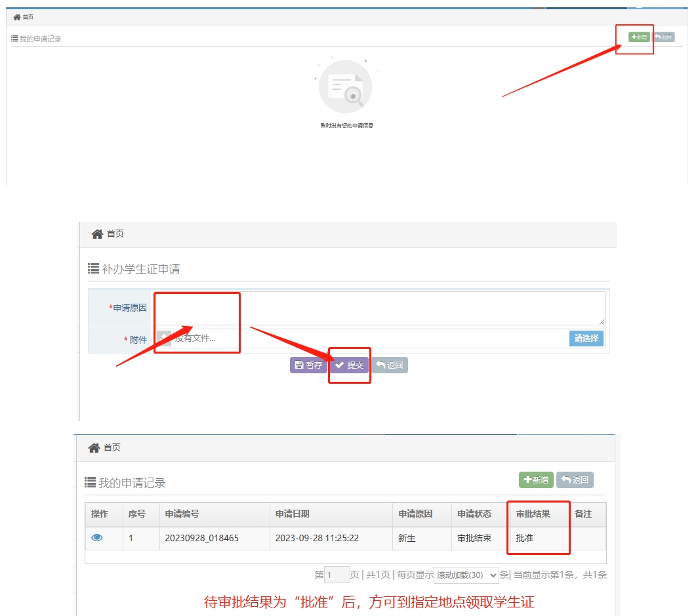Open the 滚动加载(30) page size dropdown

point(466,575)
